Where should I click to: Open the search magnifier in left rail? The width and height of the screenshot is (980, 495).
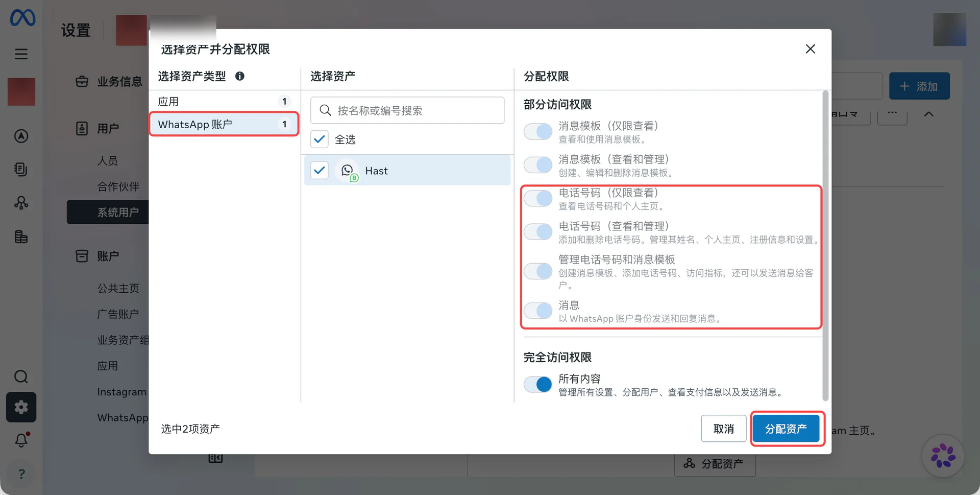click(x=21, y=377)
